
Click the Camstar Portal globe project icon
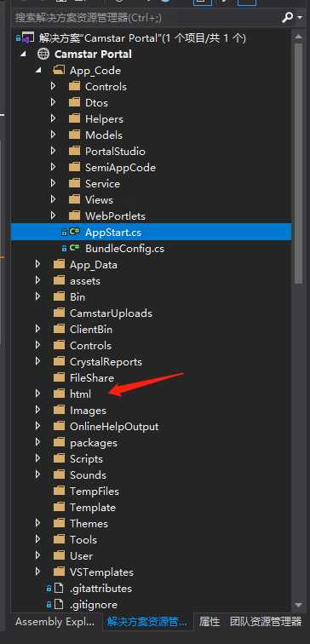tap(43, 55)
